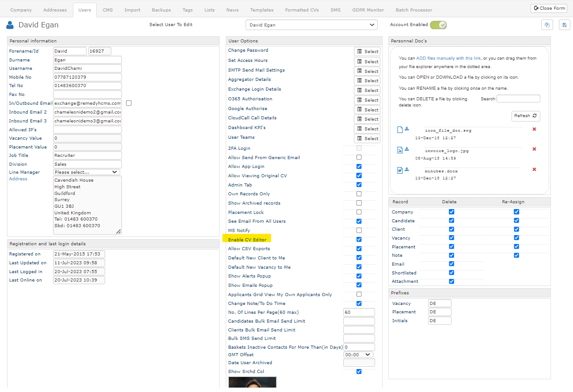Image resolution: width=573 pixels, height=392 pixels.
Task: Download icon_file_doc.svg with its download arrow
Action: [407, 129]
